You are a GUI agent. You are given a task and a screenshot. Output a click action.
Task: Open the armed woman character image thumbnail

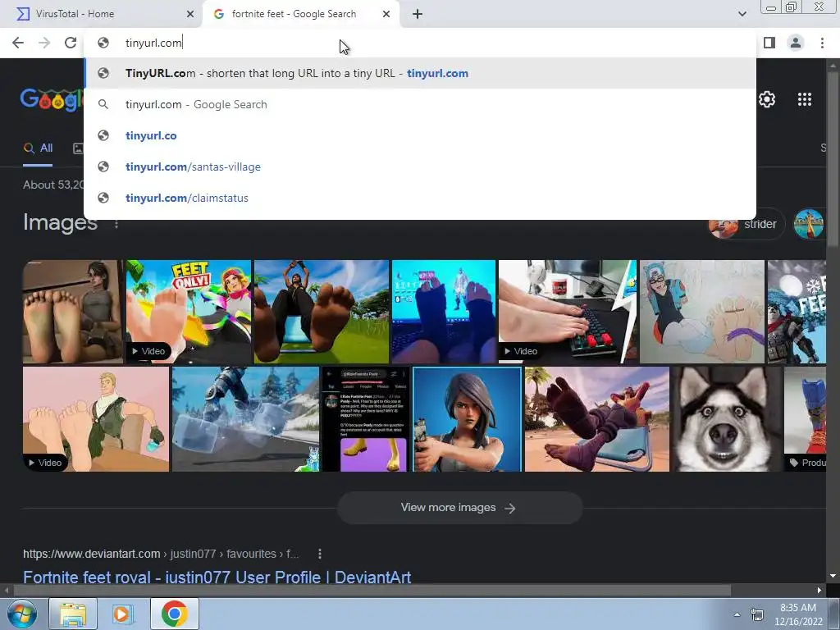[x=467, y=419]
